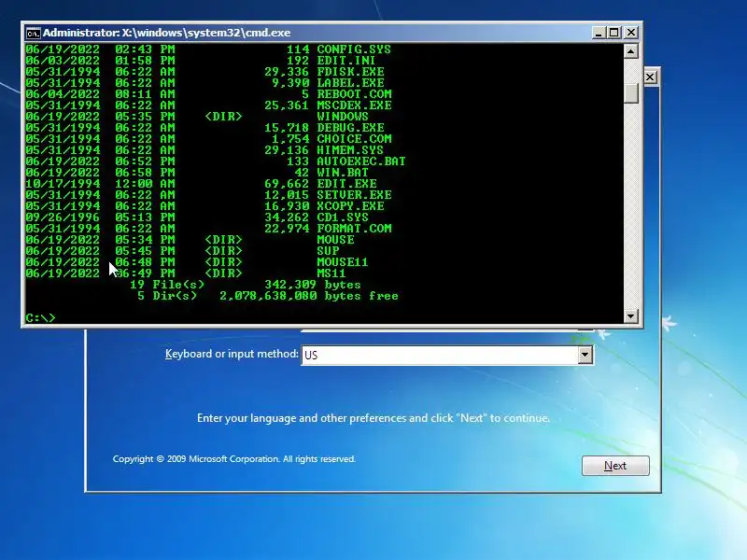Click the CONFIG.SYS file name
Screen dimensions: 747x560
(354, 49)
